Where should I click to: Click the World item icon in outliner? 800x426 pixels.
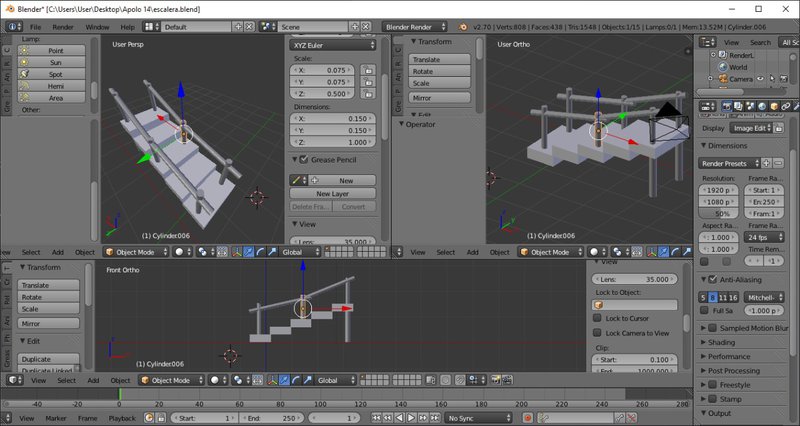click(721, 67)
